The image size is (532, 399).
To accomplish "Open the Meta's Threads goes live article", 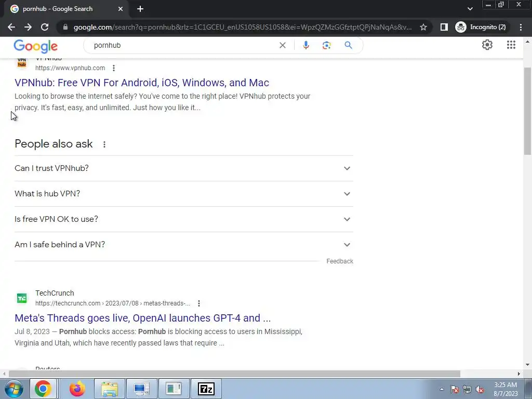I will click(x=142, y=318).
